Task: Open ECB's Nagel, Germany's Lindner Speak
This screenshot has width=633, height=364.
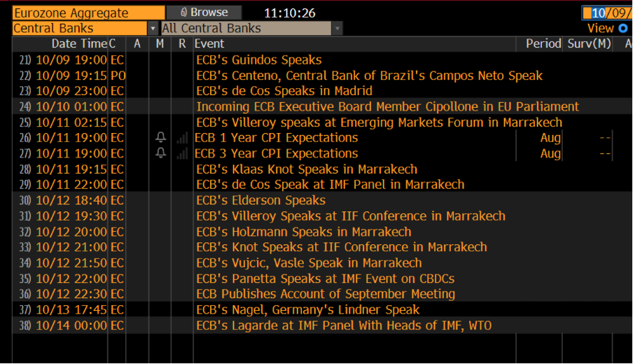Action: (x=308, y=310)
